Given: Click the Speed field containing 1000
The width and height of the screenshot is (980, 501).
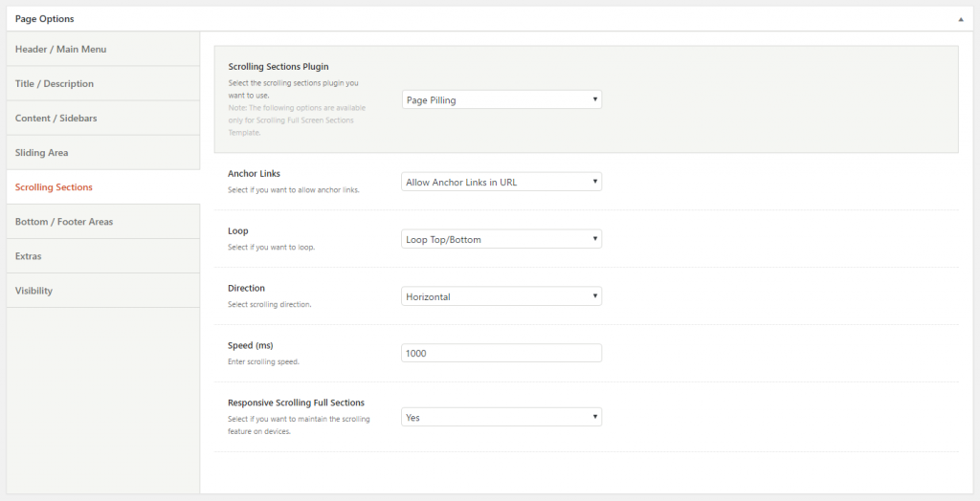Looking at the screenshot, I should tap(501, 354).
